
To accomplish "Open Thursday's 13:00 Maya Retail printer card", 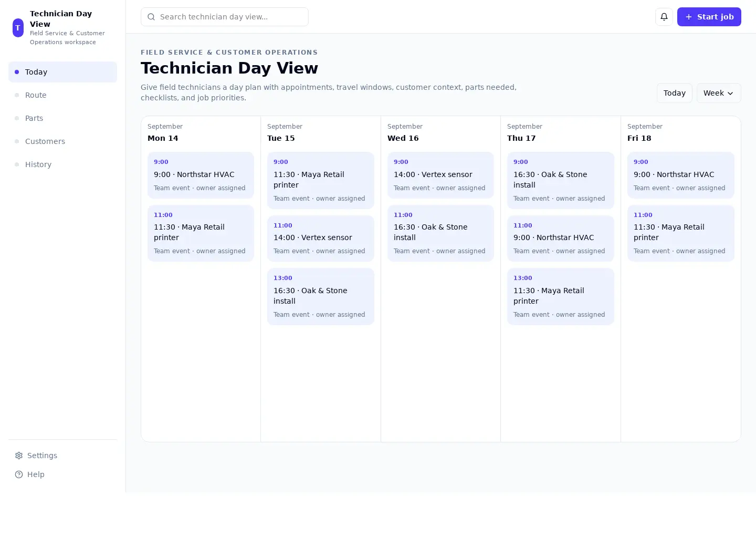I will point(560,296).
